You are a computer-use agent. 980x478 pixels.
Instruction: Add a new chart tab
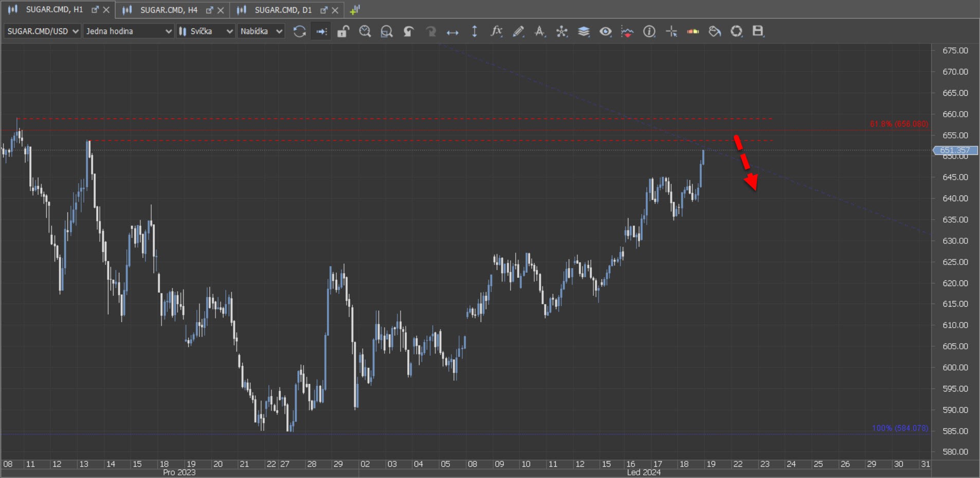pyautogui.click(x=355, y=10)
